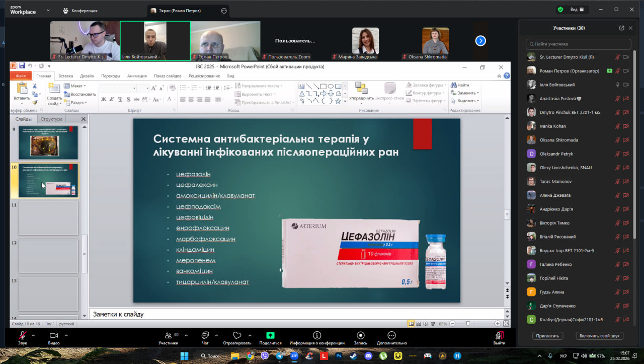Image resolution: width=644 pixels, height=364 pixels.
Task: Expand audio options arrow next to Звук
Action: pyautogui.click(x=34, y=335)
